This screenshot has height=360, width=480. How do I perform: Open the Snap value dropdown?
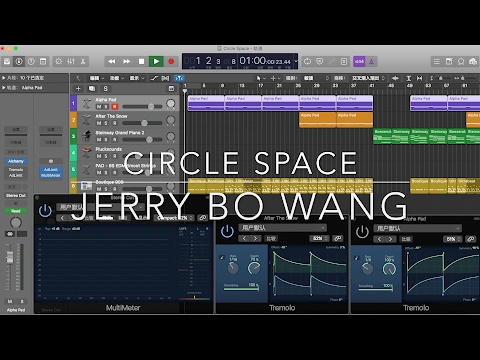click(316, 78)
